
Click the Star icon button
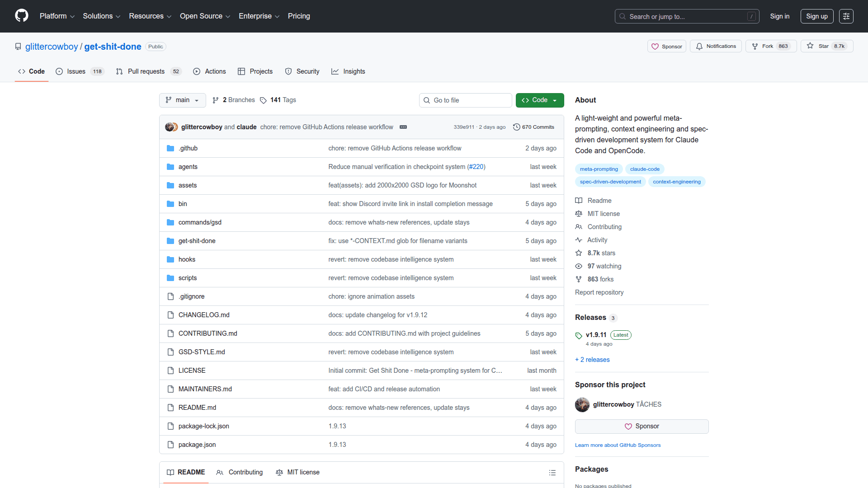[x=810, y=46]
